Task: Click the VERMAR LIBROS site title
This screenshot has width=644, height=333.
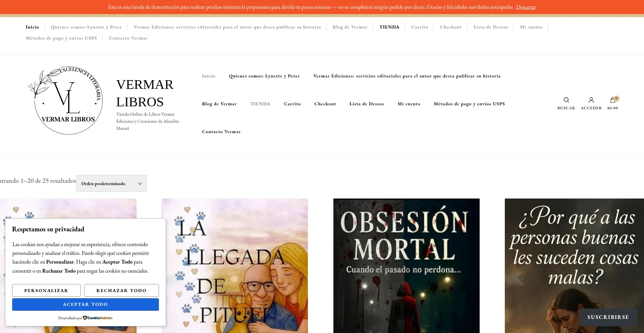Action: 145,93
